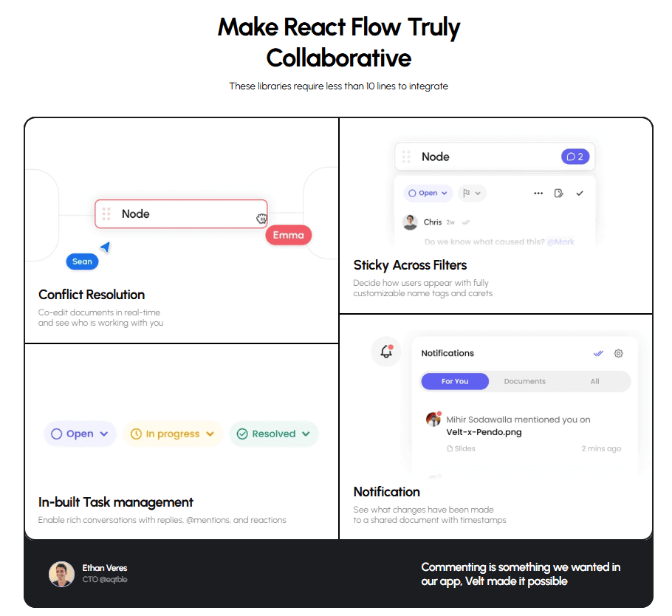Image resolution: width=672 pixels, height=616 pixels.
Task: Click the ellipsis menu on the comment
Action: point(538,193)
